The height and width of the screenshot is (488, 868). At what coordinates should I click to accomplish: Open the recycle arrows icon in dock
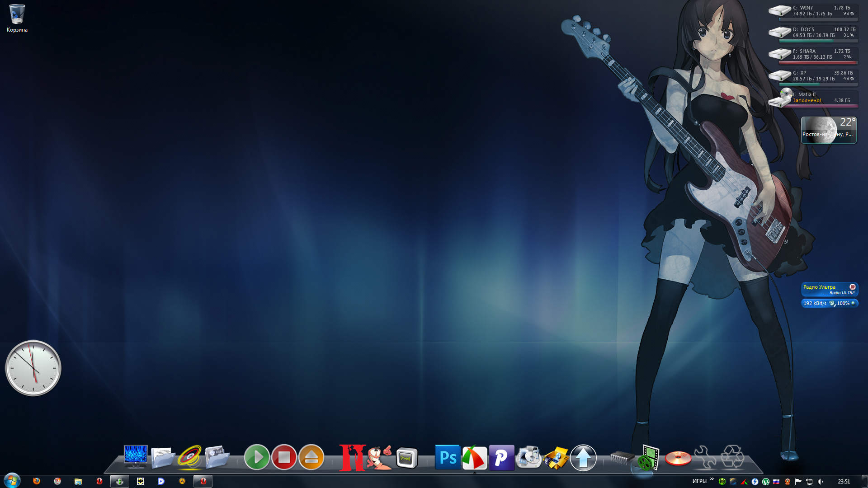(732, 456)
